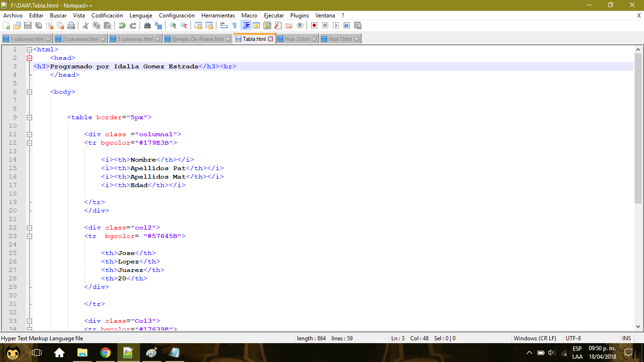Image resolution: width=644 pixels, height=362 pixels.
Task: Open the Lenguaje menu
Action: coord(140,15)
